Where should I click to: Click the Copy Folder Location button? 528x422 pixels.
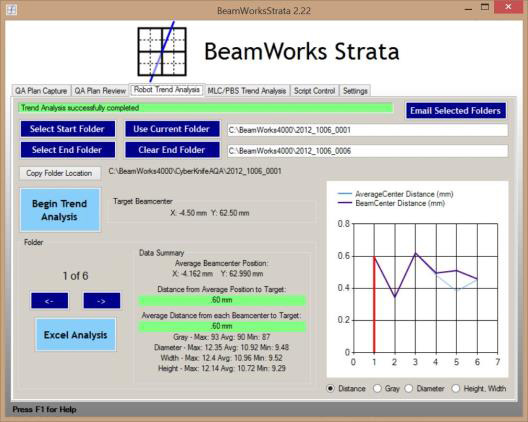coord(60,173)
